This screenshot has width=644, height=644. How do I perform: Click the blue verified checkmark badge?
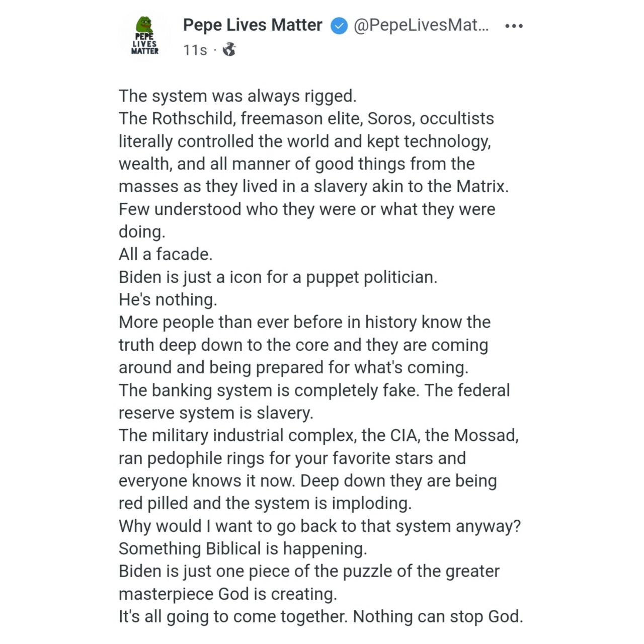339,26
